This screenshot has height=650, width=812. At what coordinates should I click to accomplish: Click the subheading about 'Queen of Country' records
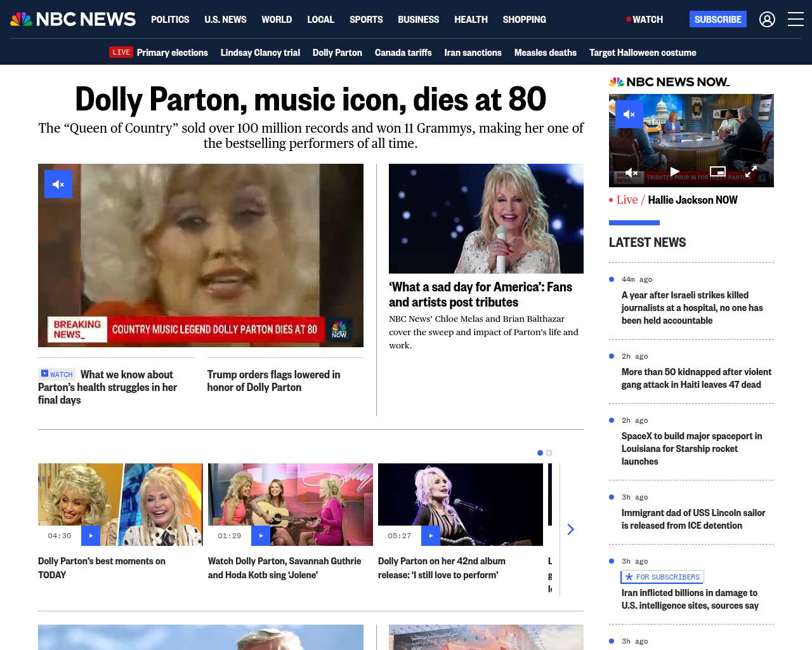[311, 136]
